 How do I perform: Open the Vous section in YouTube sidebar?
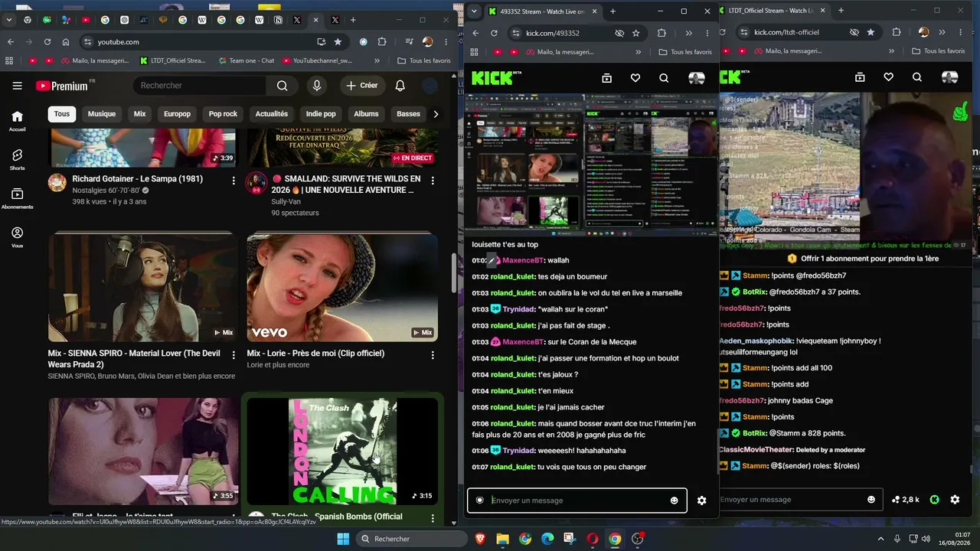(17, 237)
